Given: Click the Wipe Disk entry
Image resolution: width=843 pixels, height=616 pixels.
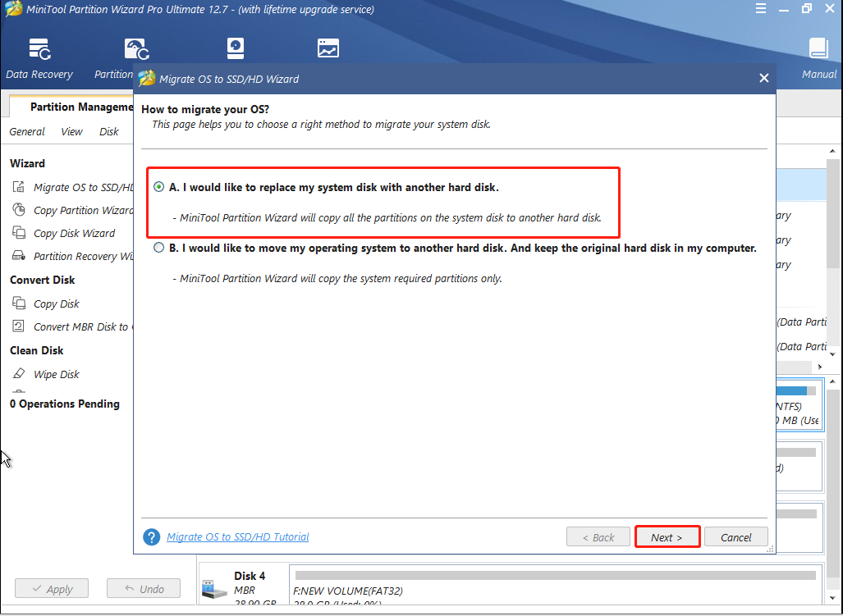Looking at the screenshot, I should click(x=57, y=374).
